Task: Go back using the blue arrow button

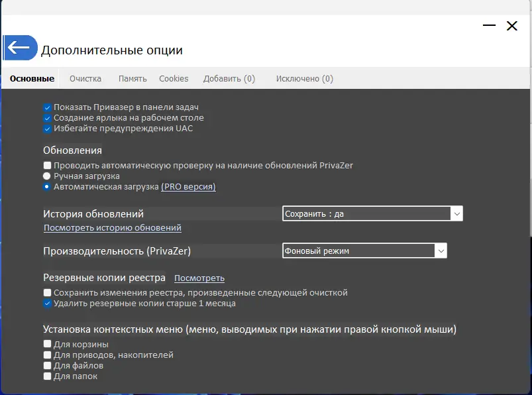Action: tap(21, 48)
